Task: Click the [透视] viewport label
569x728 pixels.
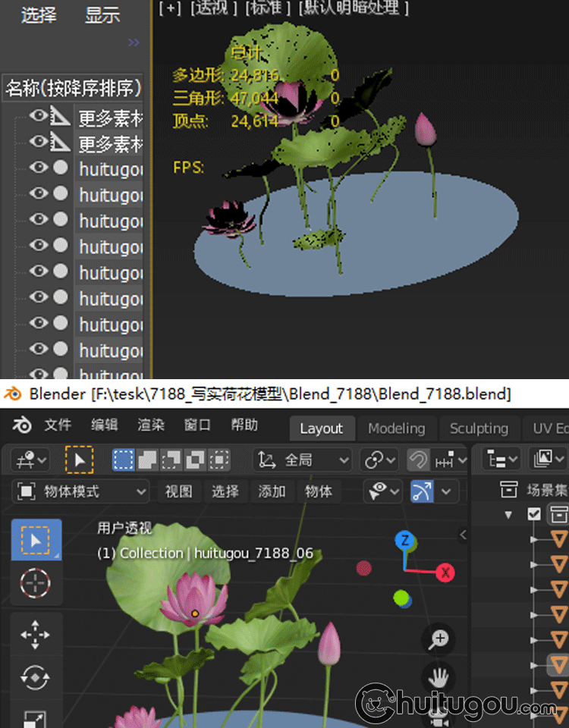Action: [214, 7]
